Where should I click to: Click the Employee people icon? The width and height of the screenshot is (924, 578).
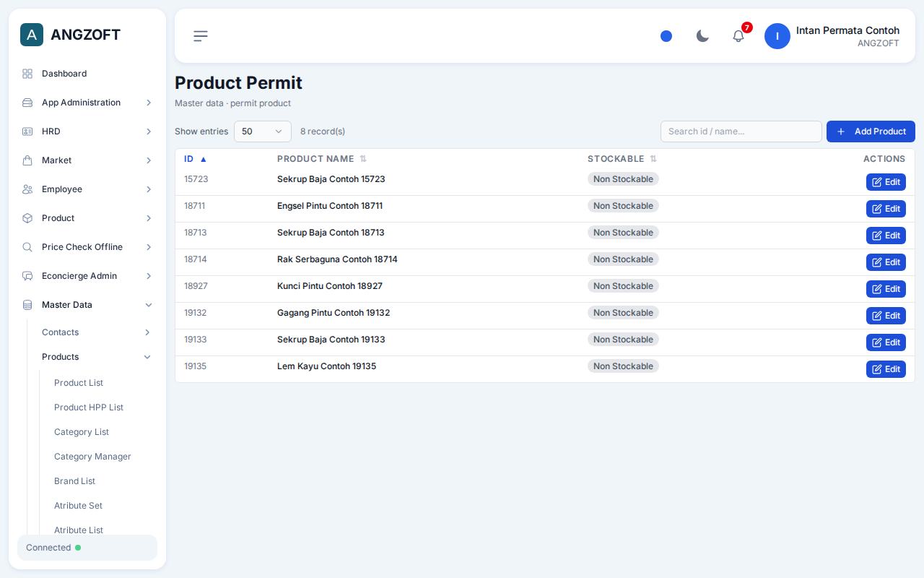[27, 189]
